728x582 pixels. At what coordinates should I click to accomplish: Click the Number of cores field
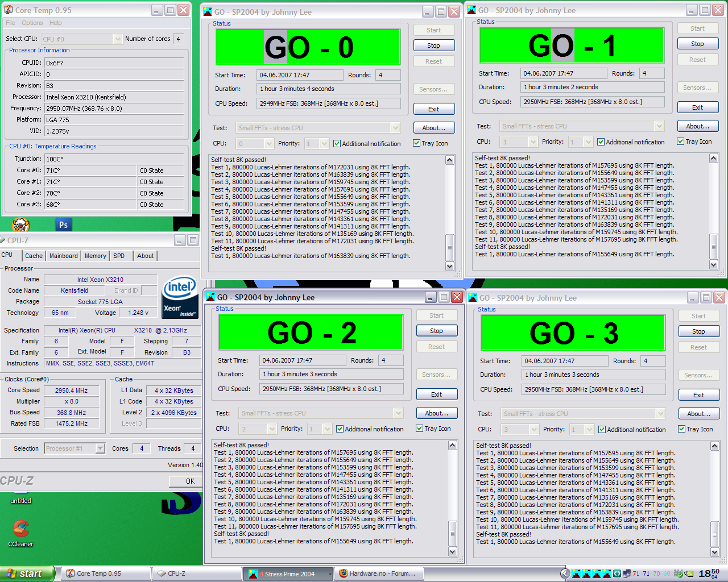(178, 39)
